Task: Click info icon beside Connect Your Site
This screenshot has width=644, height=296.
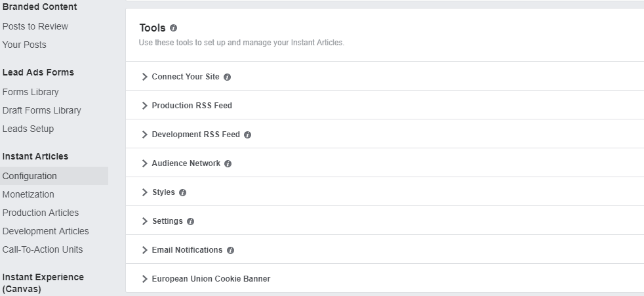Action: pos(227,77)
